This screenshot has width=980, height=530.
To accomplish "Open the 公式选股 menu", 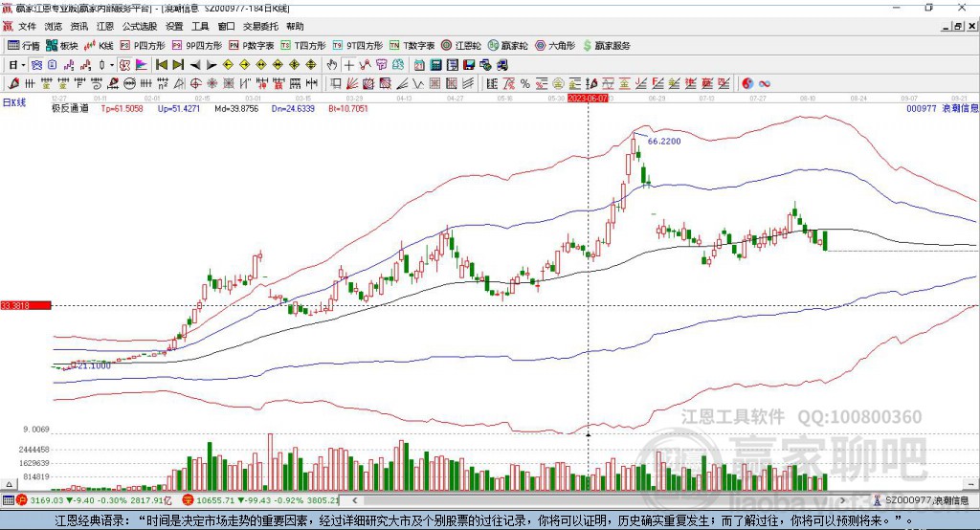I will point(140,26).
